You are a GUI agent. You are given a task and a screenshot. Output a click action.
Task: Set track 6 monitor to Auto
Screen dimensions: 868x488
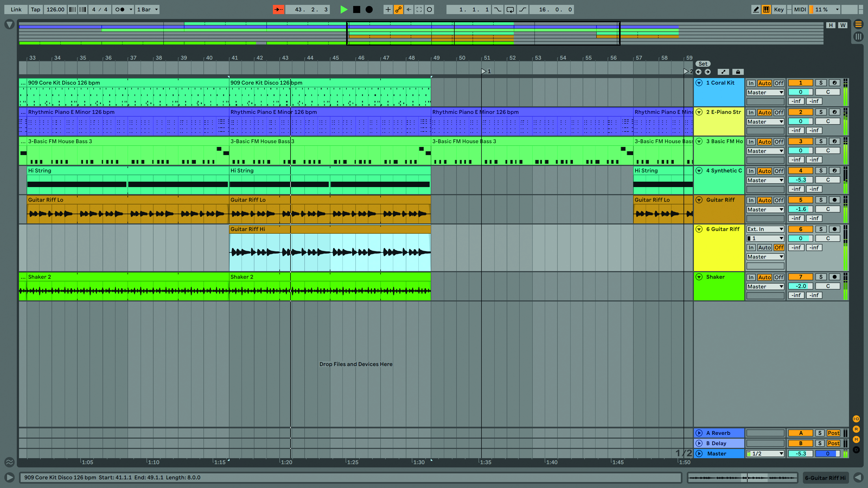point(764,248)
